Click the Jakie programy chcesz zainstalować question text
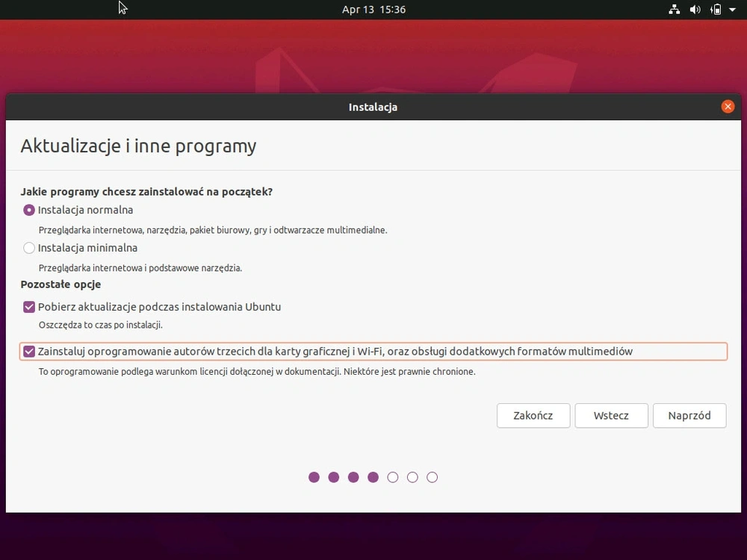This screenshot has width=747, height=560. (x=146, y=192)
